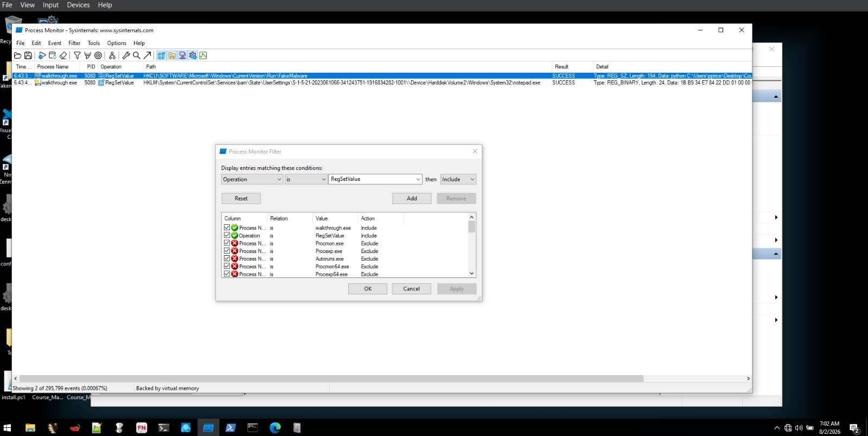
Task: Open the Event menu in Process Monitor
Action: [54, 43]
